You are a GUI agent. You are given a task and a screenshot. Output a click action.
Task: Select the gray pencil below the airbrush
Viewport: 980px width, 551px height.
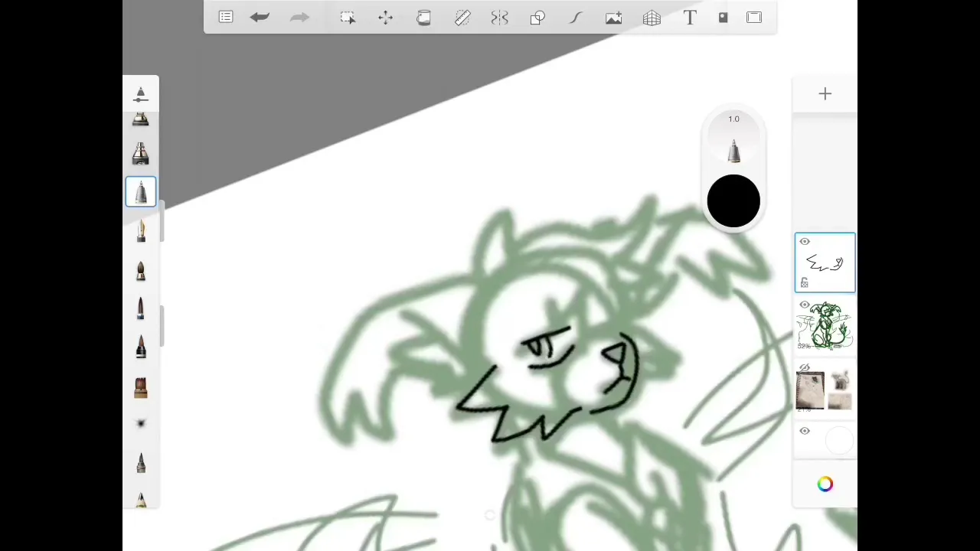(141, 462)
